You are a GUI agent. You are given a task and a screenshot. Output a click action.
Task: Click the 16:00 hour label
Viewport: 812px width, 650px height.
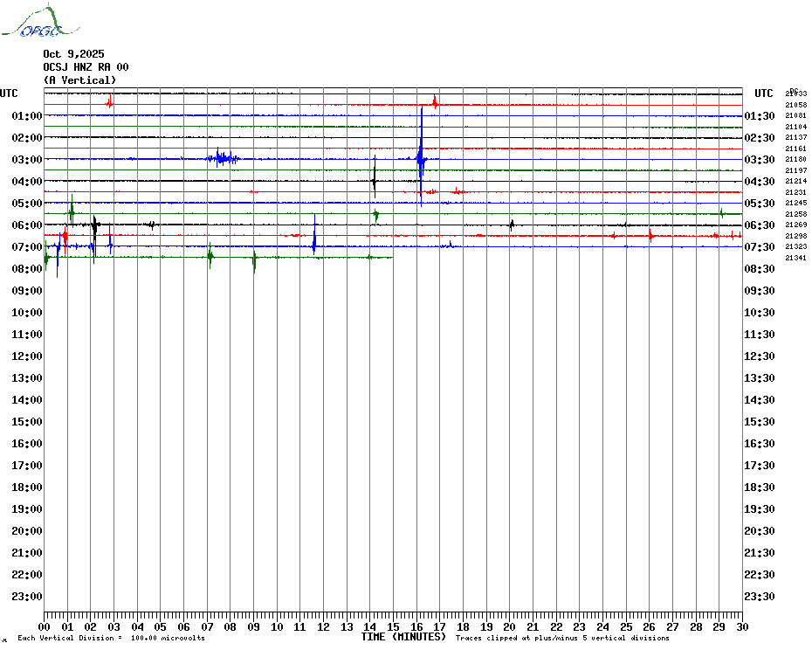[x=27, y=443]
